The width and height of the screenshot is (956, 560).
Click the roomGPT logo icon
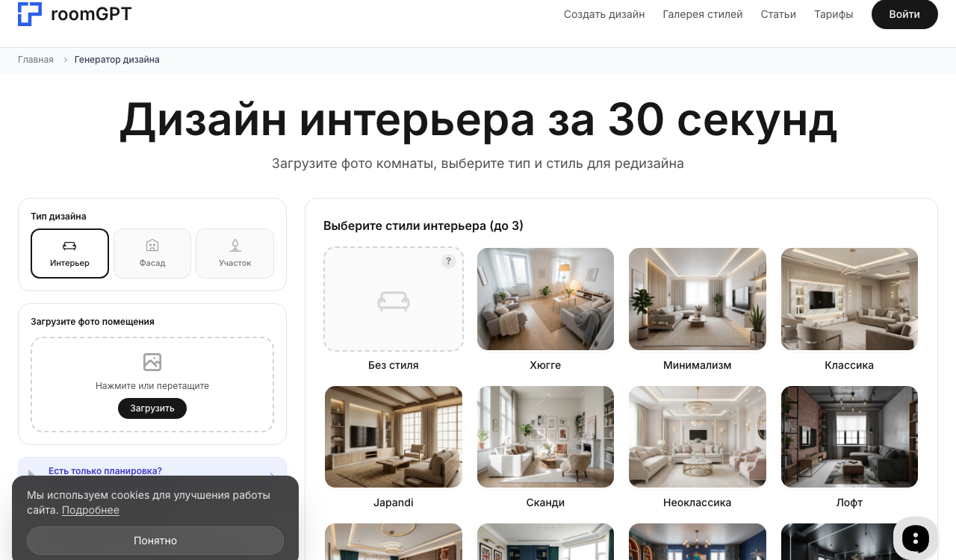(29, 13)
